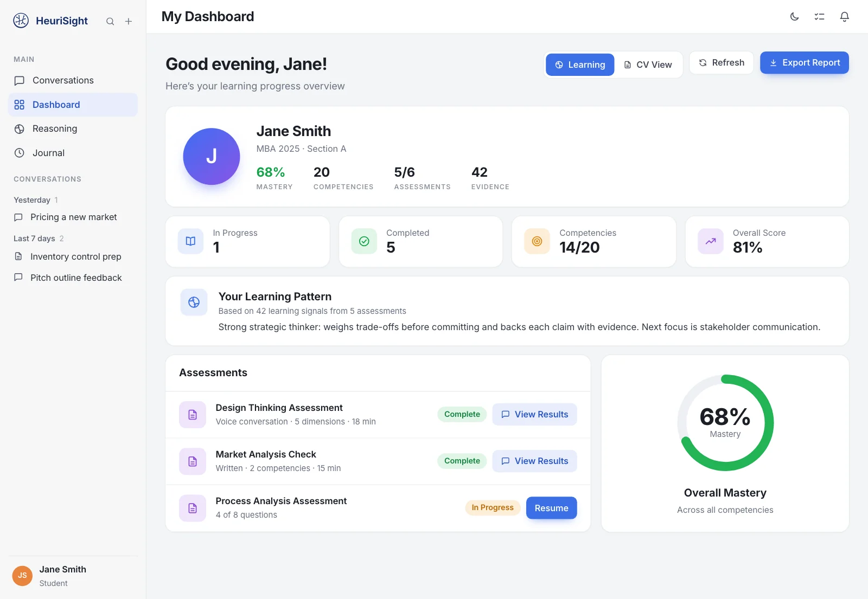Open the checklist icon in the header
The image size is (868, 599).
pos(819,17)
